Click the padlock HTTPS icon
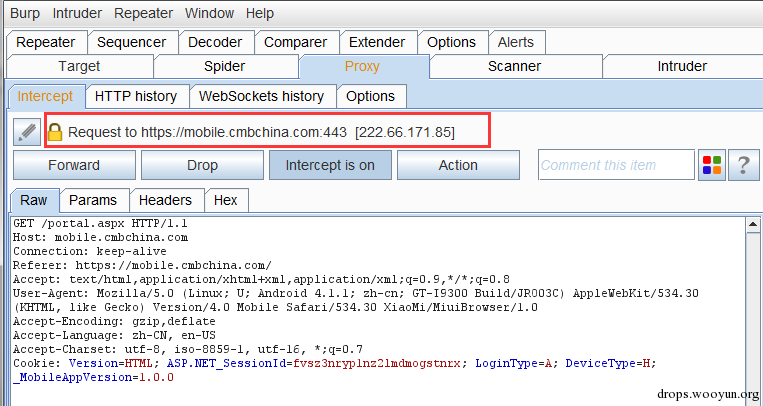763x406 pixels. pyautogui.click(x=55, y=132)
